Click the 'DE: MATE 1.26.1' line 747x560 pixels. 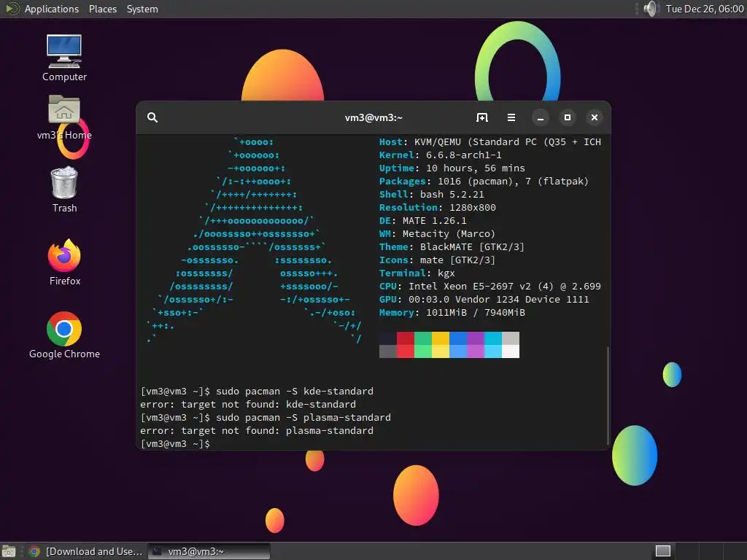pos(422,221)
